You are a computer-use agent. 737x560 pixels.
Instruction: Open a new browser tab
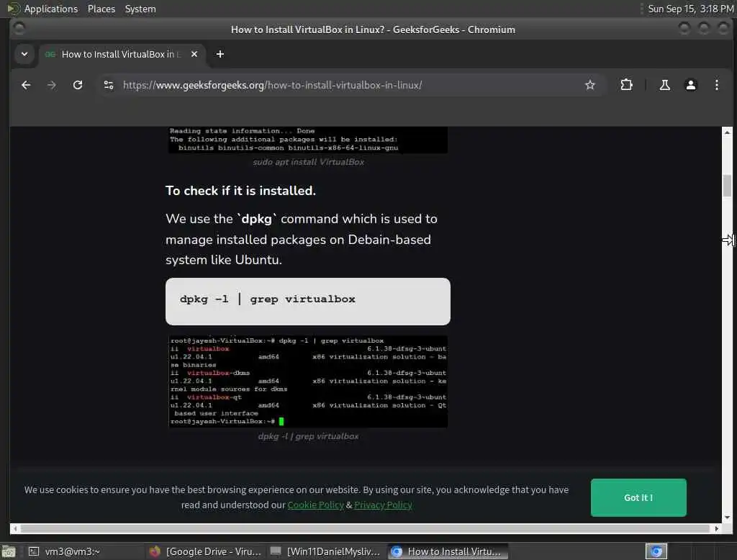point(220,54)
